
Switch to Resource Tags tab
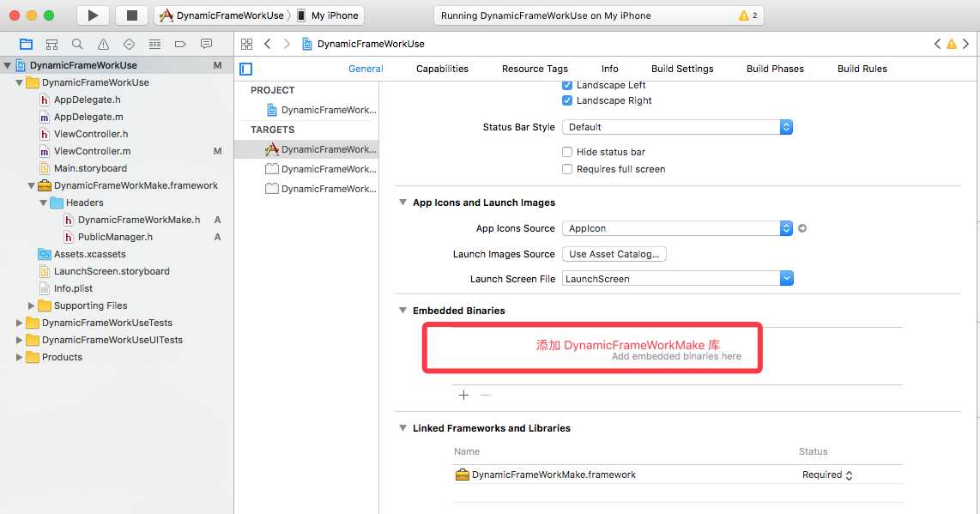(535, 69)
